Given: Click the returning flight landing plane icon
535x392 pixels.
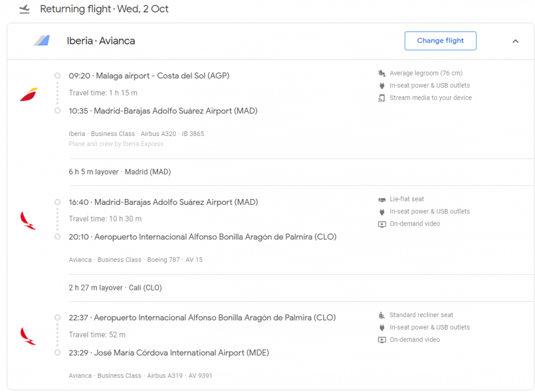Looking at the screenshot, I should (x=24, y=9).
